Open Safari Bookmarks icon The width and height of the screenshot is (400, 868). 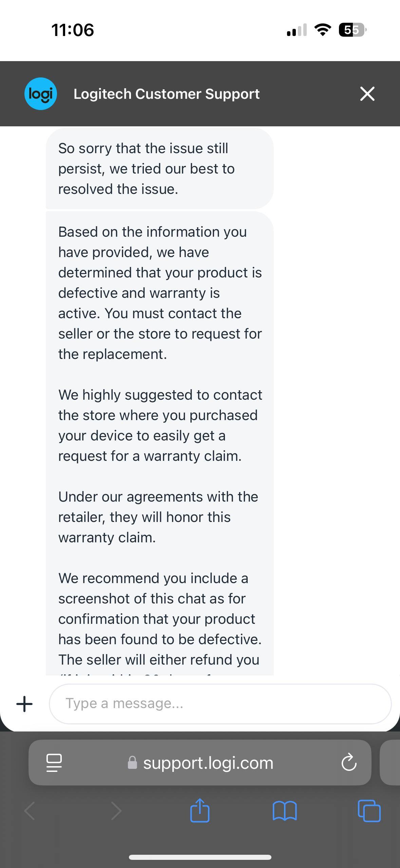coord(285,811)
